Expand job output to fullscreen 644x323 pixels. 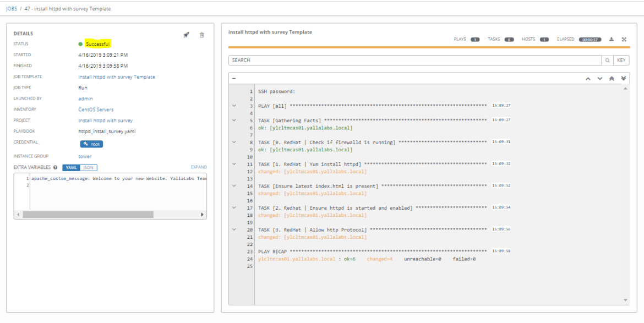(623, 39)
